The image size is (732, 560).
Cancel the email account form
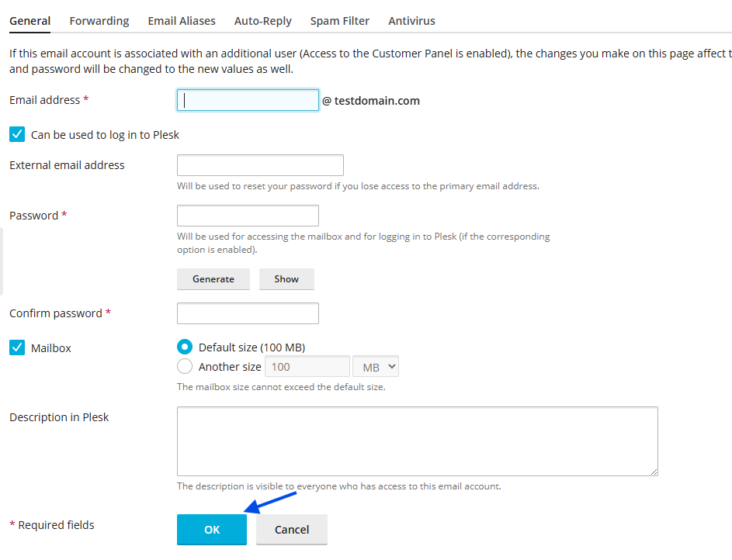[x=292, y=529]
